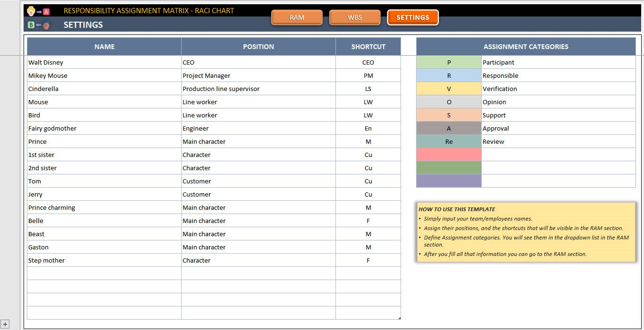The height and width of the screenshot is (330, 644).
Task: Click the green P Participant swatch
Action: point(448,62)
